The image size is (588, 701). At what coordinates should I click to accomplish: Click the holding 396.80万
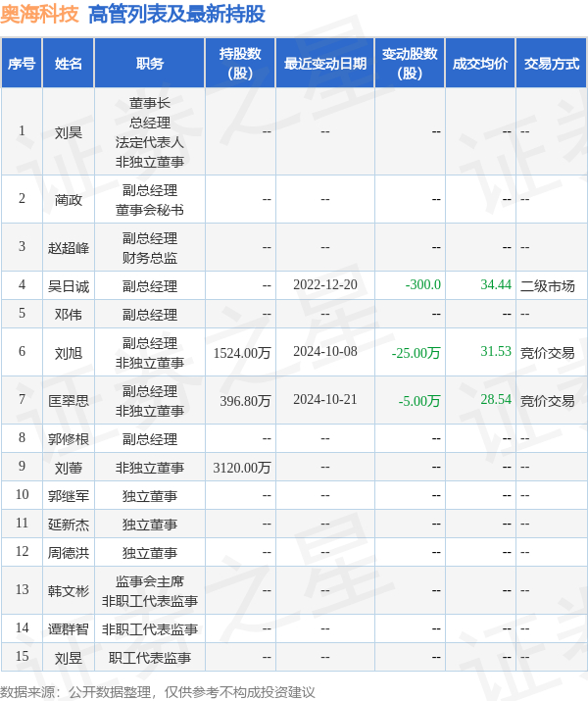(245, 401)
